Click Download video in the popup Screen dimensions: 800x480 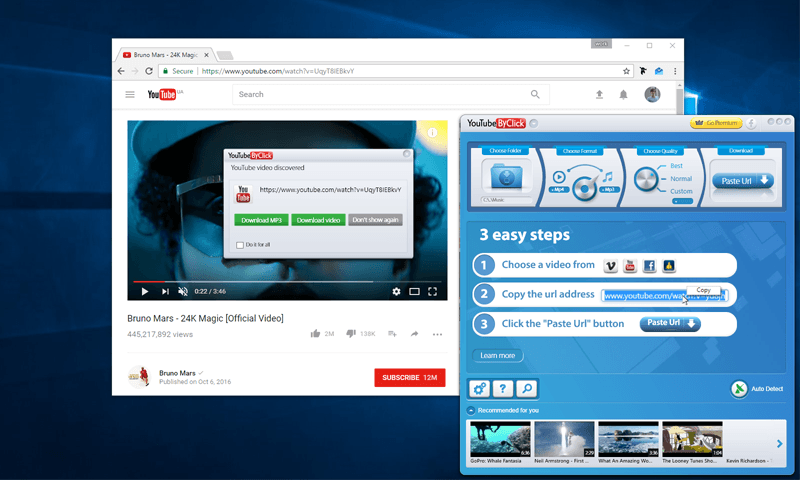318,220
